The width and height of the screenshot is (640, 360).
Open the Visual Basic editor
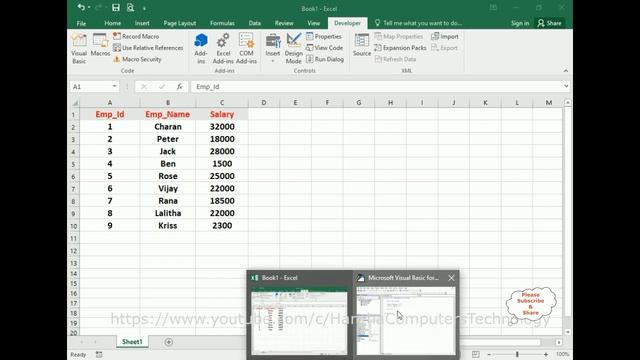(79, 49)
